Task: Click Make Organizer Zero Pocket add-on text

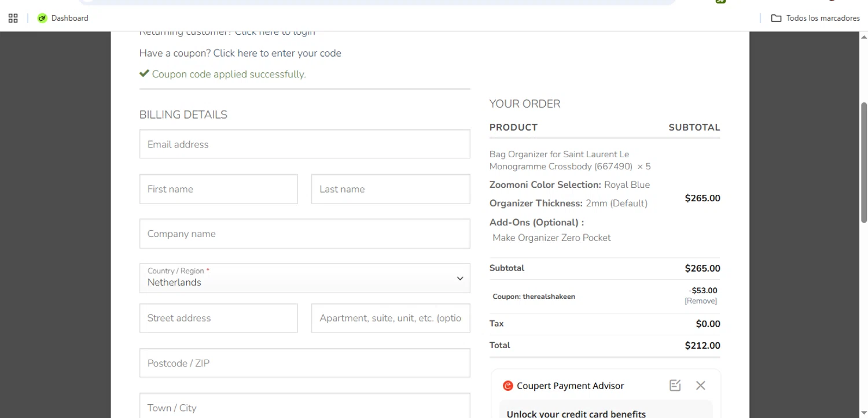Action: point(551,238)
